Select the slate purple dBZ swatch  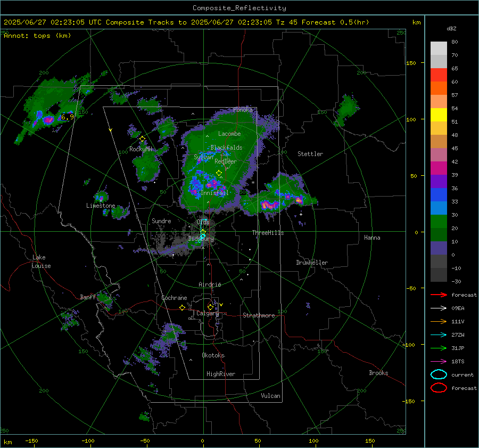pyautogui.click(x=439, y=248)
